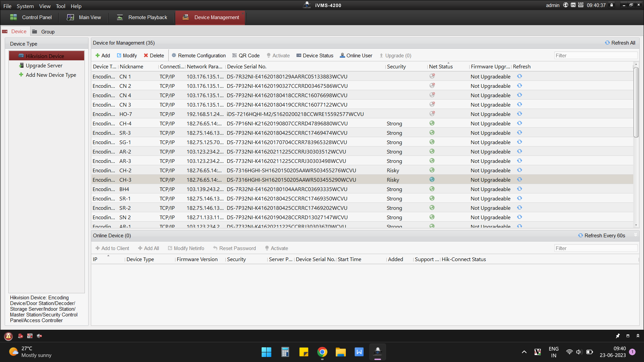Screen dimensions: 644x362
Task: Click the net status icon for CN 2
Action: click(432, 85)
